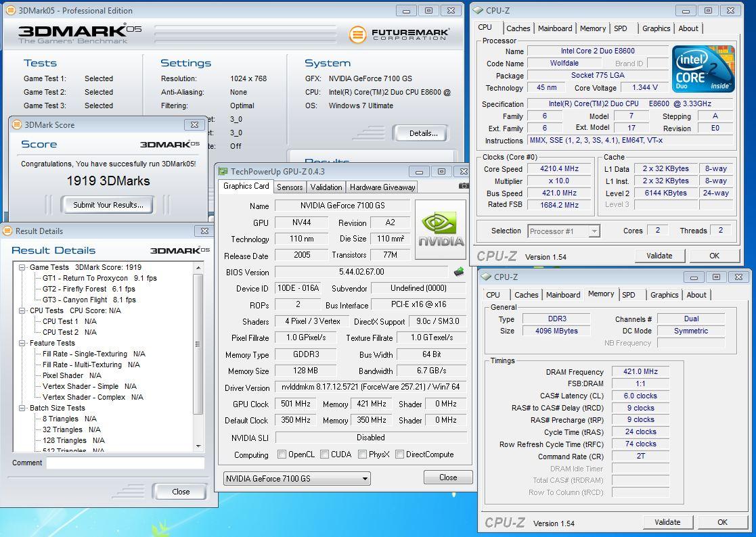Screen dimensions: 756x537
Task: Click the NVIDIA logo in GPU-Z
Action: click(x=441, y=230)
